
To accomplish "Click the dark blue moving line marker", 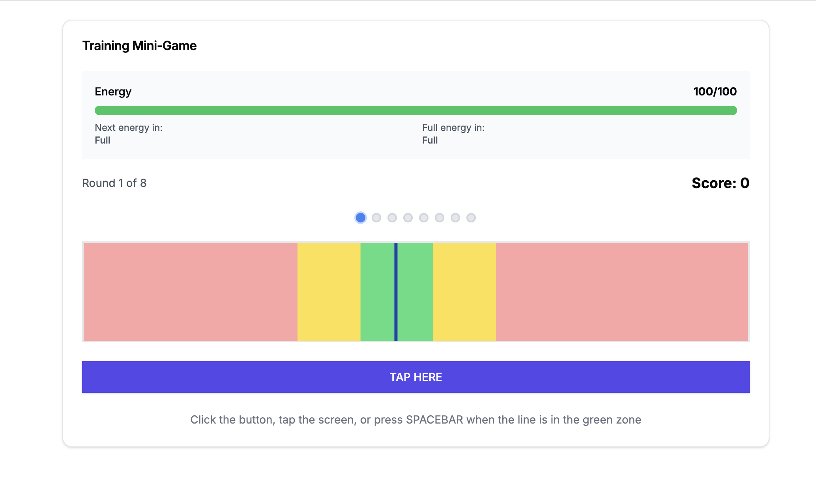I will click(396, 292).
